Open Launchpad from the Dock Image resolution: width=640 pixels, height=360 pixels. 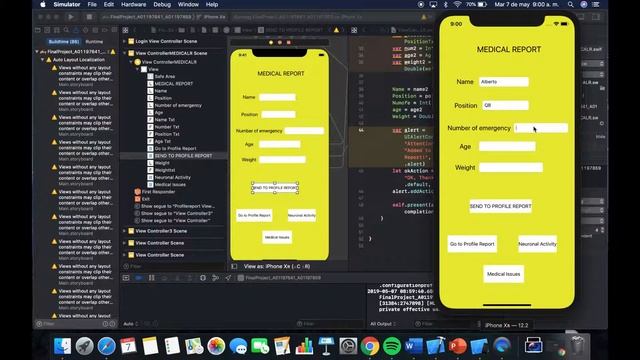tap(84, 346)
